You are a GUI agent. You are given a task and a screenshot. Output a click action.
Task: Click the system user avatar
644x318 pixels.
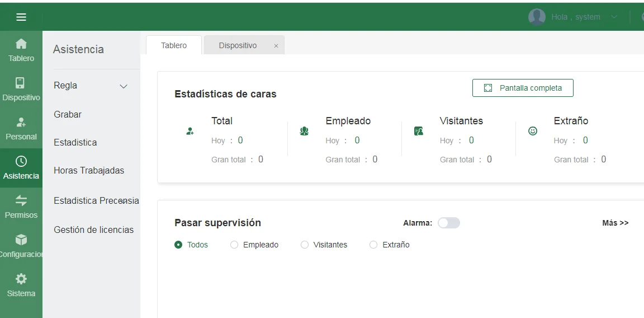point(537,17)
